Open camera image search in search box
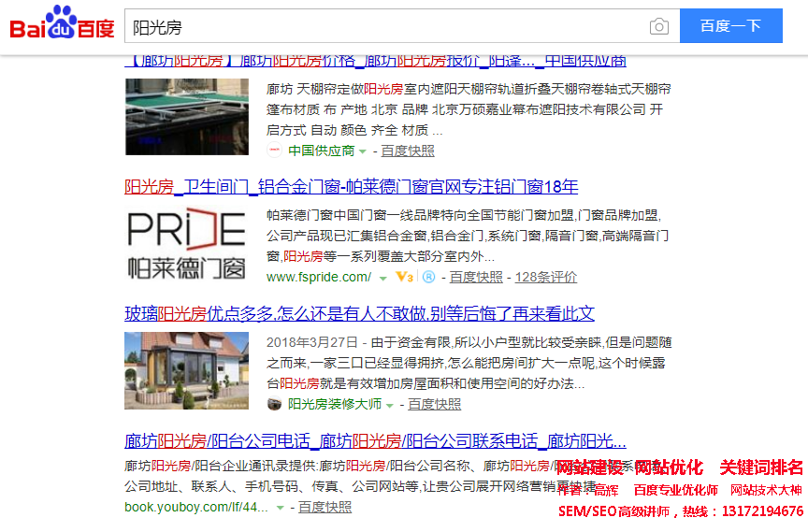Screen dimensions: 808x532 point(659,26)
